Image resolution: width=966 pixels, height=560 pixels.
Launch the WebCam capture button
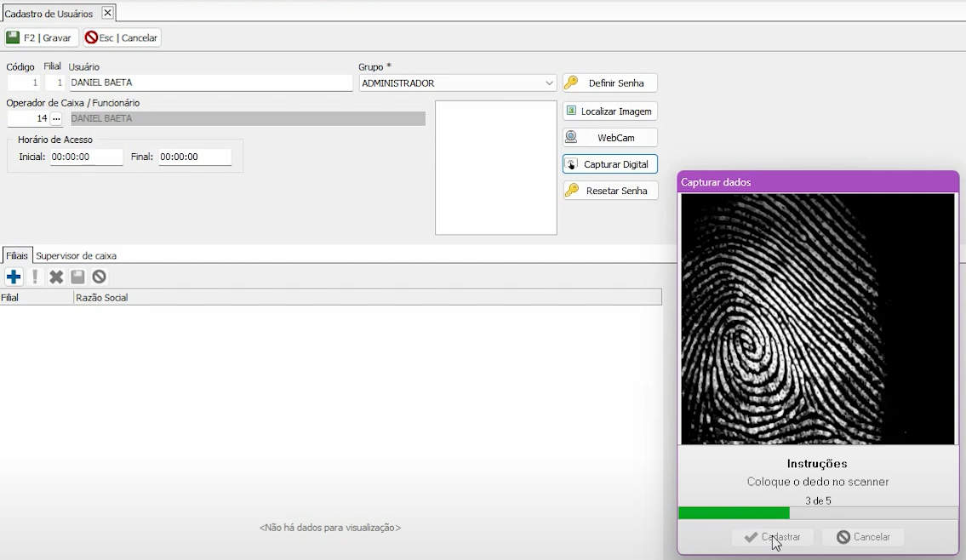click(609, 138)
